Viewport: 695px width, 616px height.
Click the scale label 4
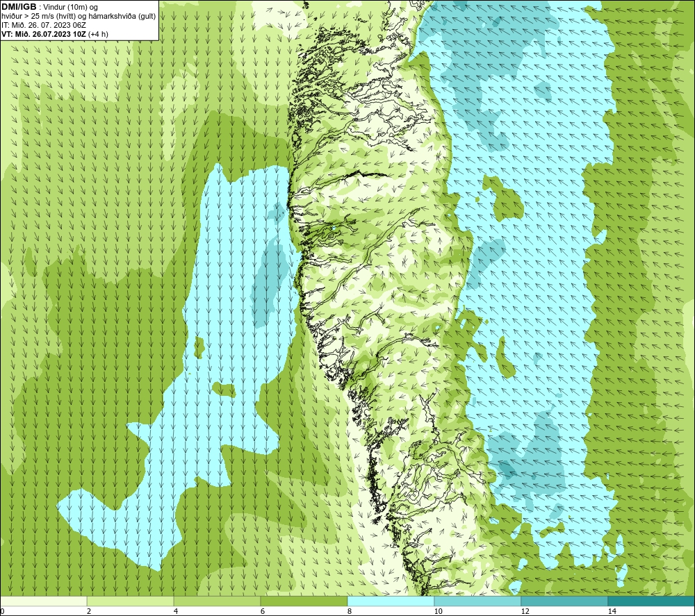click(x=176, y=611)
